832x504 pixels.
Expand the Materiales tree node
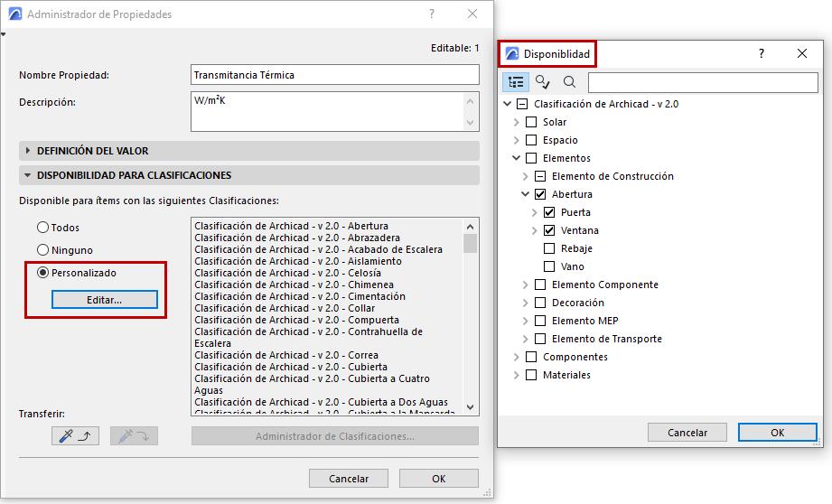[517, 375]
